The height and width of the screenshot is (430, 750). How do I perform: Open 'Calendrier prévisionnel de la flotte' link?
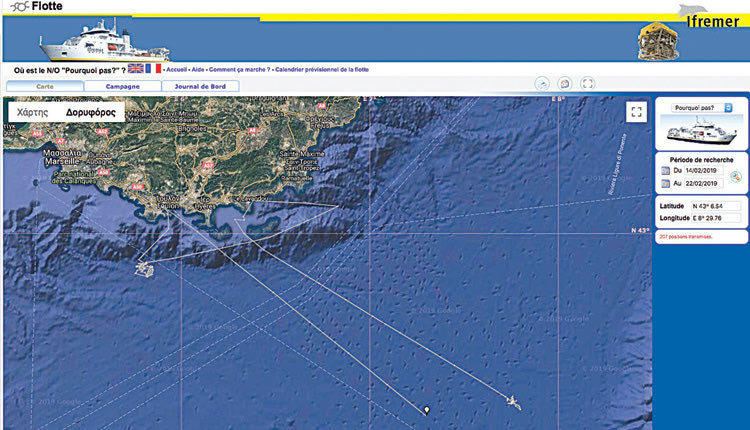[x=322, y=69]
